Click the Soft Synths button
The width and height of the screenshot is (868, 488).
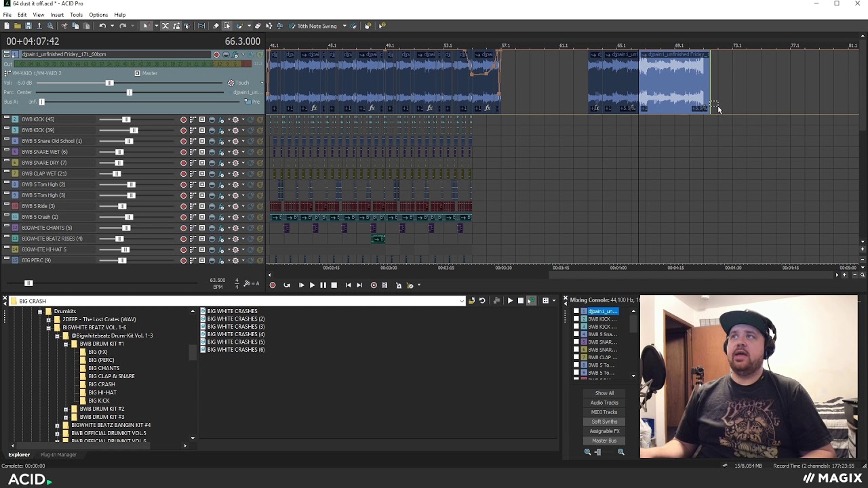click(604, 422)
